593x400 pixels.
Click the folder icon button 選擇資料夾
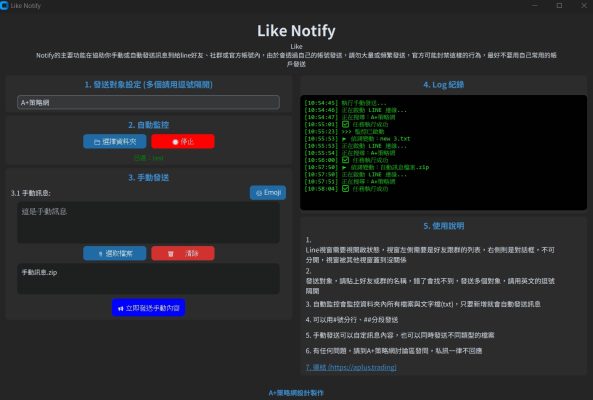[115, 141]
